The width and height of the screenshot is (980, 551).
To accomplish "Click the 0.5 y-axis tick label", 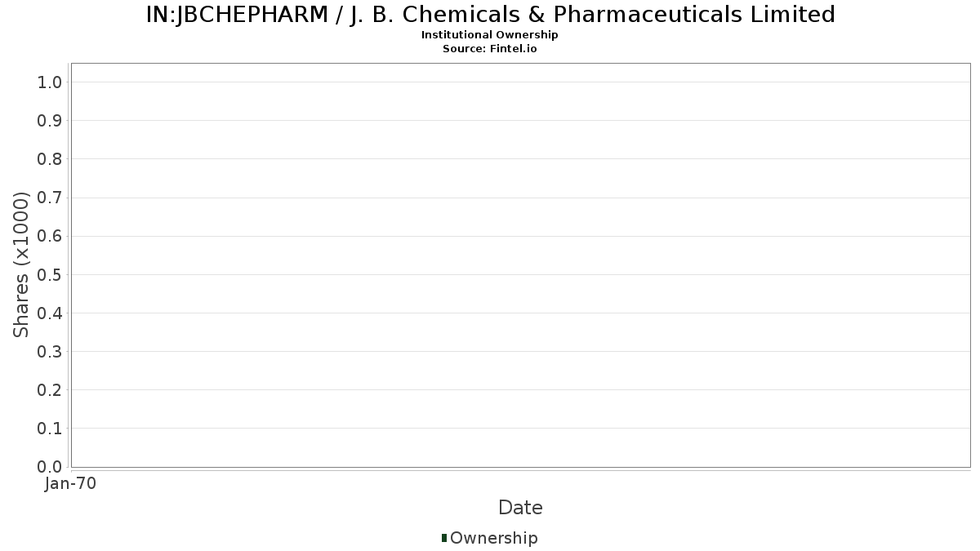I will pos(50,274).
